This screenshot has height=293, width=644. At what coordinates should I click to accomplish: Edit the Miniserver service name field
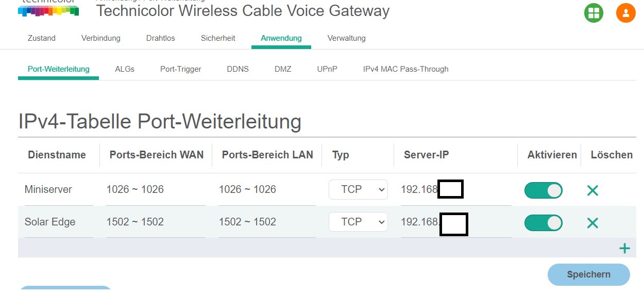[x=58, y=190]
